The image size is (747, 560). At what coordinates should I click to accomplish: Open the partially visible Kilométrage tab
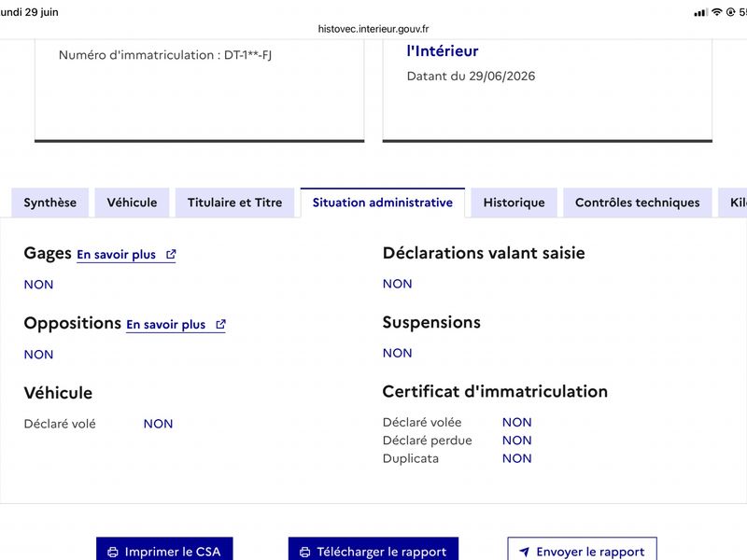(733, 203)
